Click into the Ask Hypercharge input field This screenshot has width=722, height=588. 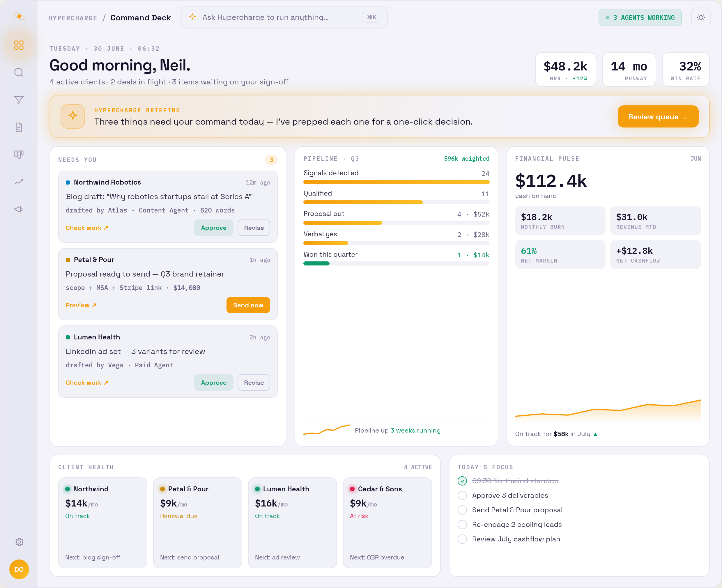click(284, 17)
